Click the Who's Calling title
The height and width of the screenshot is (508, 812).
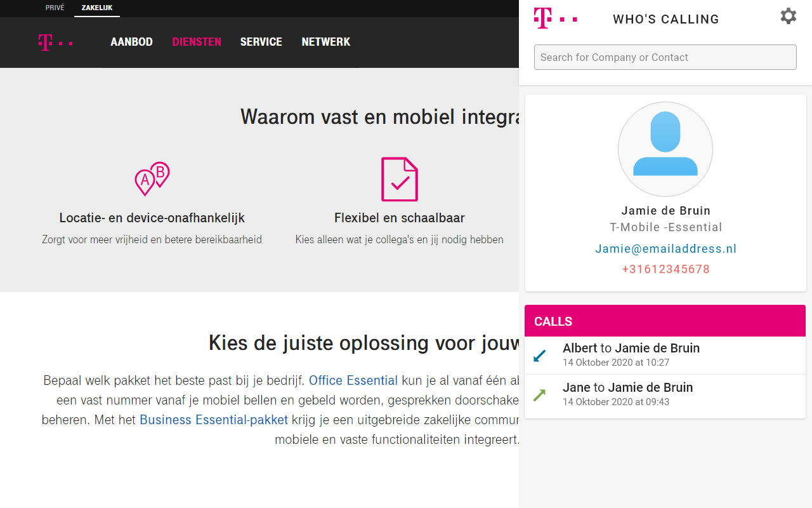[666, 19]
